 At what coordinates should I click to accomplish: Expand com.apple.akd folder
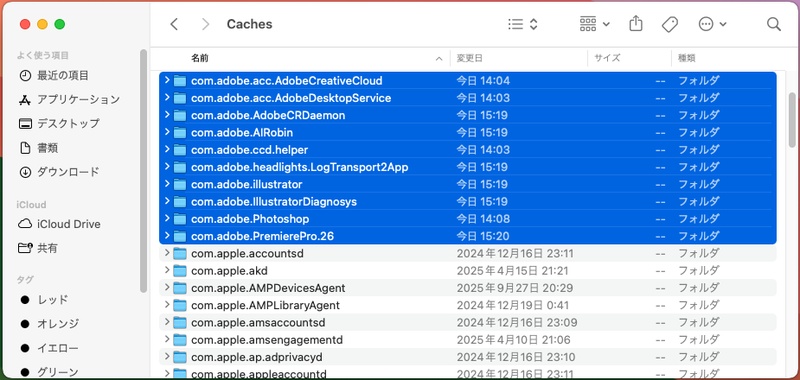coord(167,270)
